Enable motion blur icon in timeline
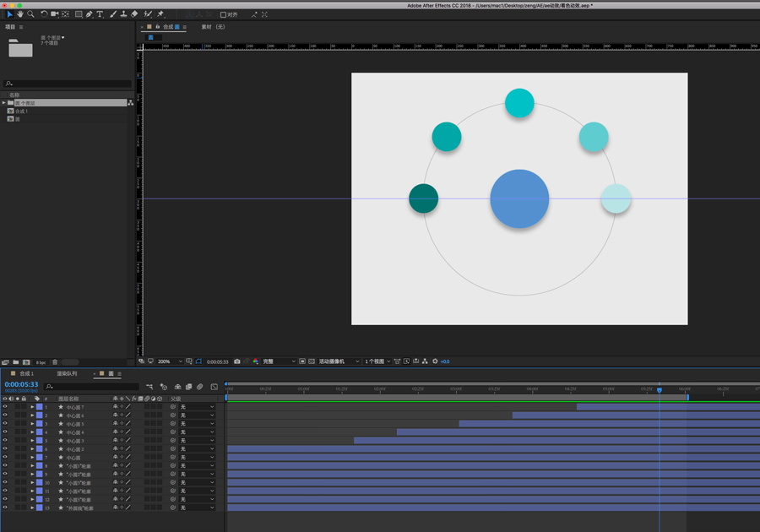The height and width of the screenshot is (532, 760). point(199,387)
